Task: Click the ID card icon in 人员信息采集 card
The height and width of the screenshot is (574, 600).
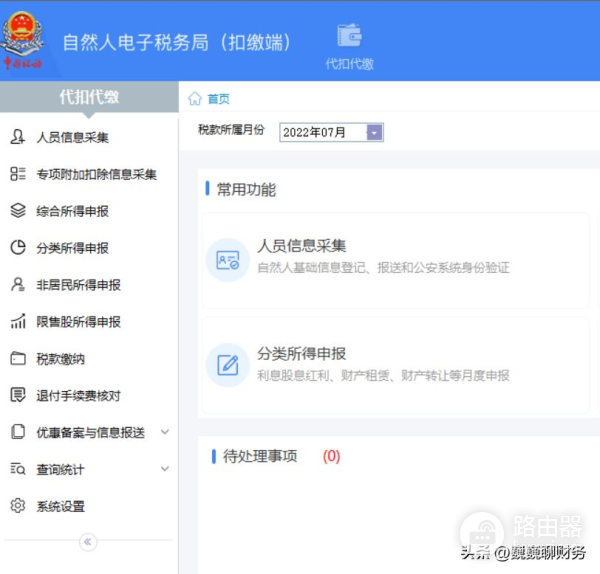Action: [x=228, y=260]
